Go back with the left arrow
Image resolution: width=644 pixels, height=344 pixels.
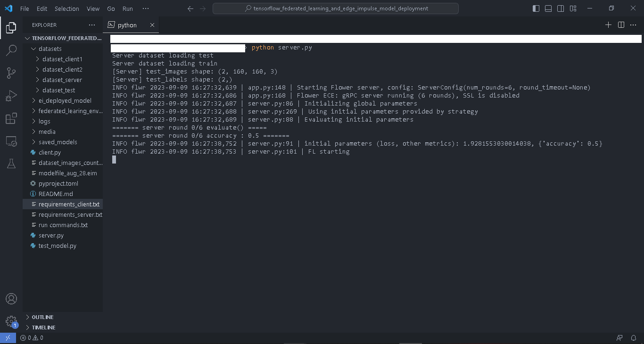[190, 8]
